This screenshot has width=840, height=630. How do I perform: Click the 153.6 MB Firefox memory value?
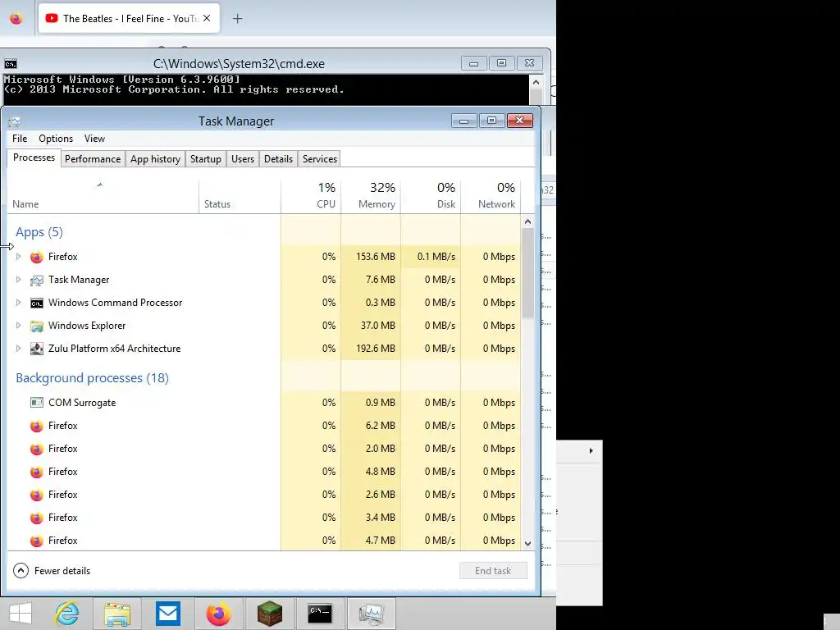click(x=376, y=257)
